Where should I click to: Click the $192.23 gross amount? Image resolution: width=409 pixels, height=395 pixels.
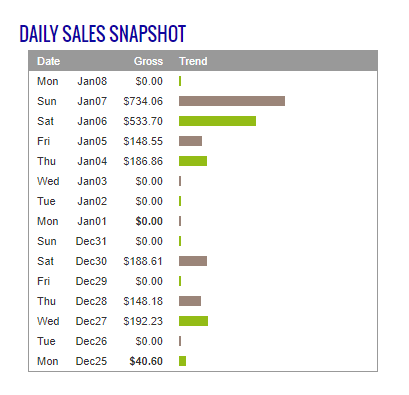143,321
